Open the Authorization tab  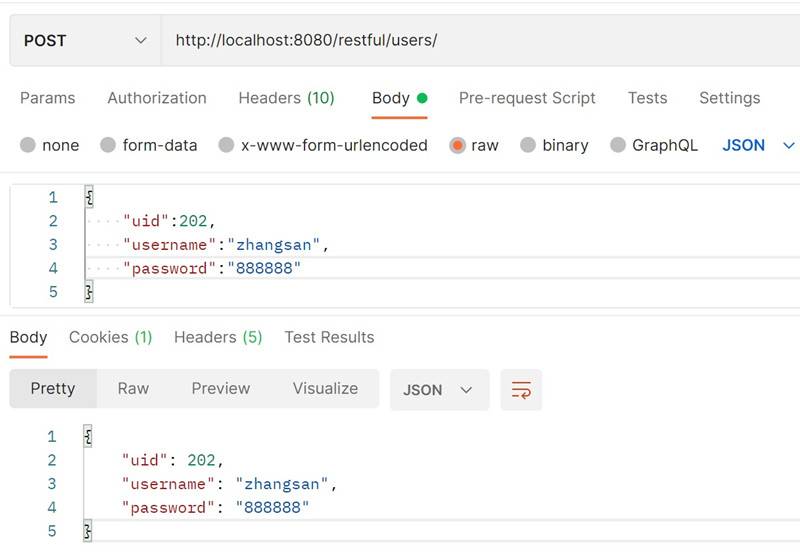point(157,98)
